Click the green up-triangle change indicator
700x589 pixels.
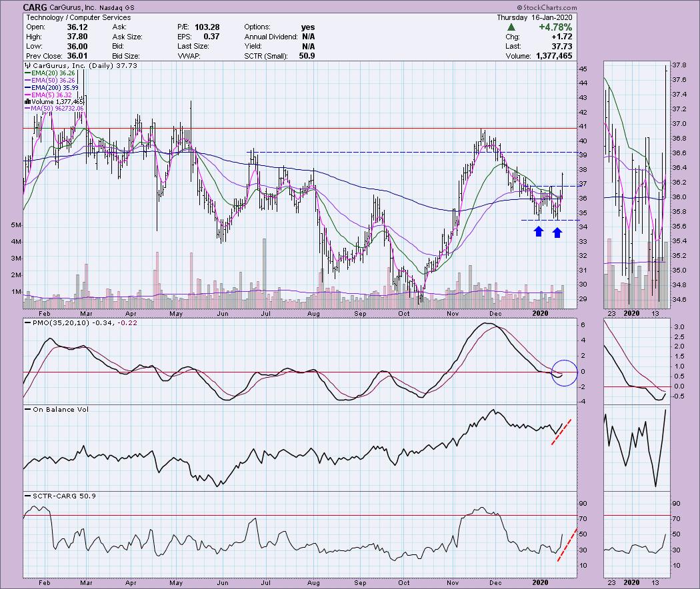click(511, 27)
